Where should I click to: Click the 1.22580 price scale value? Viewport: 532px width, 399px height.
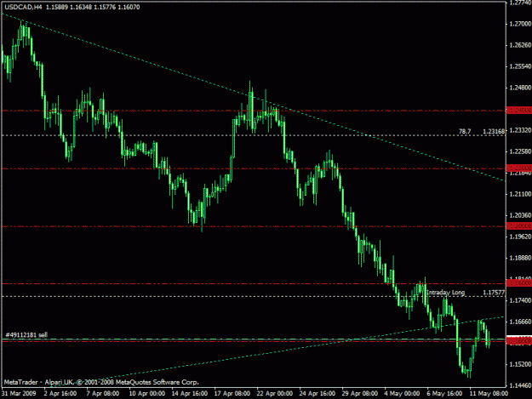point(520,151)
